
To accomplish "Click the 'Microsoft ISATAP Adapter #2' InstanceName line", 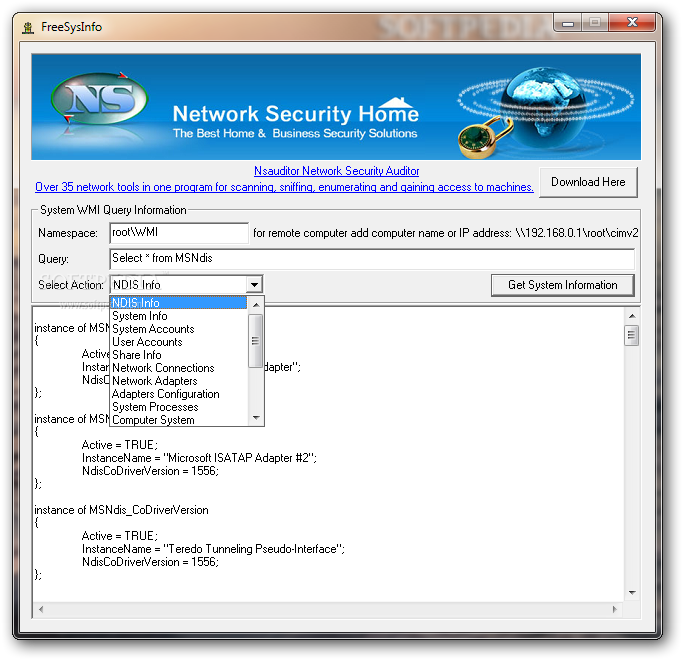I will tap(199, 458).
